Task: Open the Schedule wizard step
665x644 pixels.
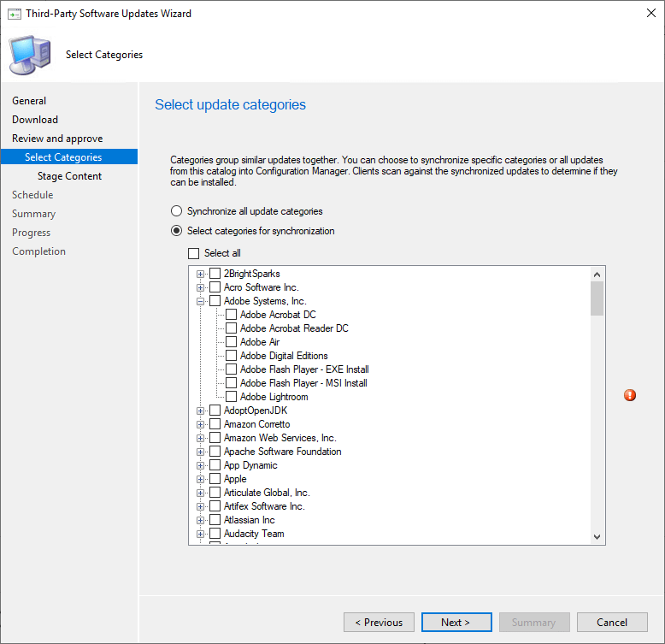Action: coord(32,195)
